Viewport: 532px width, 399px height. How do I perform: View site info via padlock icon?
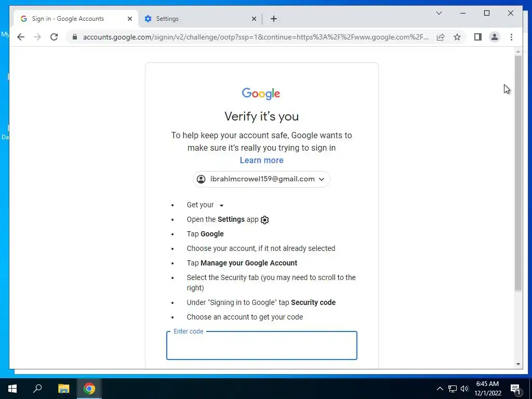75,37
